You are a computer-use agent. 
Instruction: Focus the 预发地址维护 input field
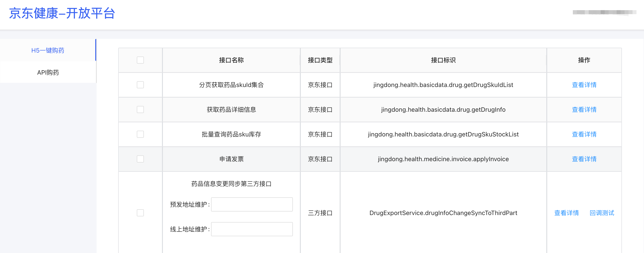click(x=252, y=205)
